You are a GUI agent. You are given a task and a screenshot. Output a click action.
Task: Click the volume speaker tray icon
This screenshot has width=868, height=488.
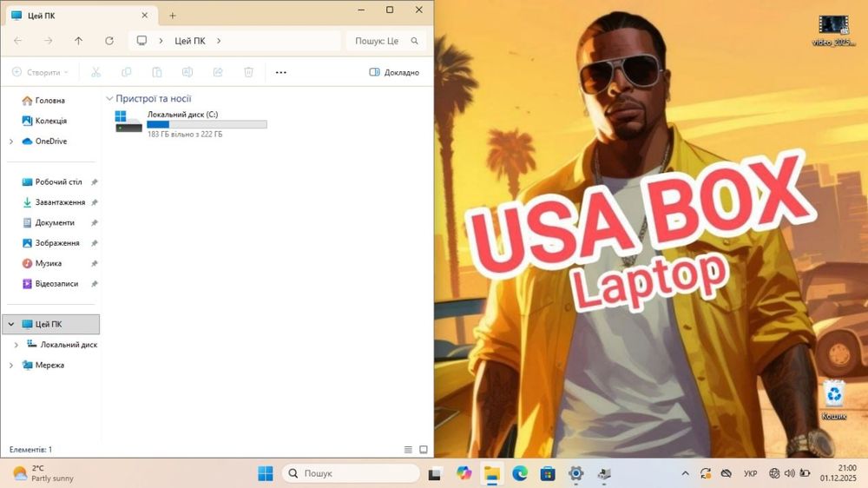pyautogui.click(x=789, y=473)
